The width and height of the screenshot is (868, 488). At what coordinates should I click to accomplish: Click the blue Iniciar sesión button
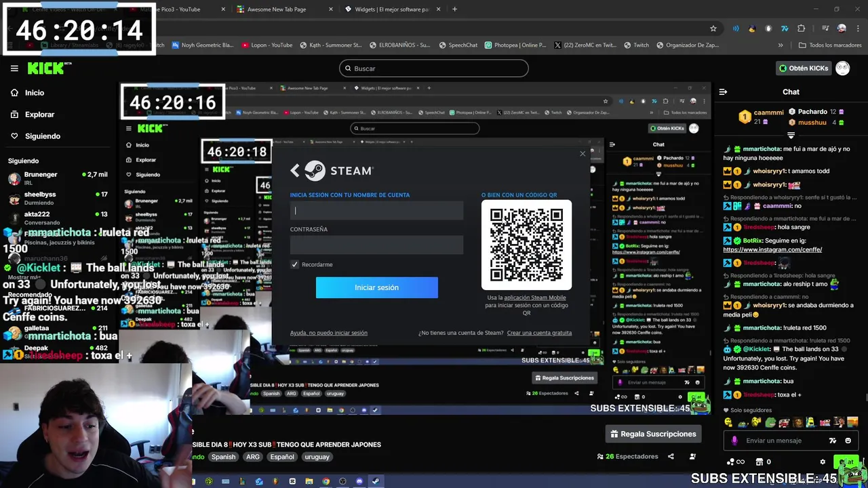(376, 287)
